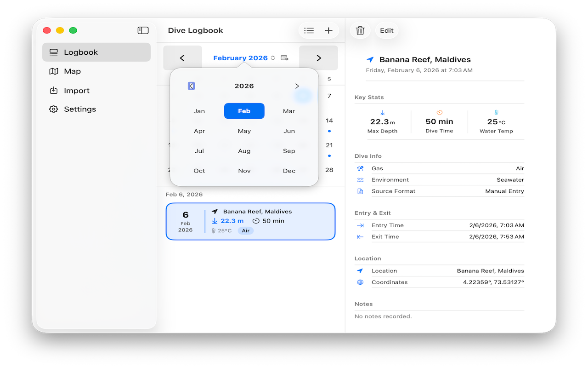
Task: Click the Water Temp thermometer icon
Action: pos(496,112)
